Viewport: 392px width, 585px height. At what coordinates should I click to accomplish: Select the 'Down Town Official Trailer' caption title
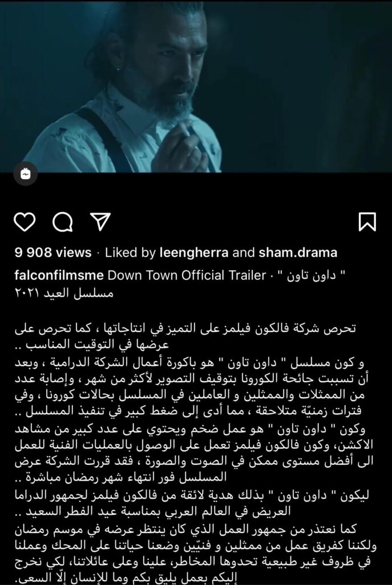187,275
